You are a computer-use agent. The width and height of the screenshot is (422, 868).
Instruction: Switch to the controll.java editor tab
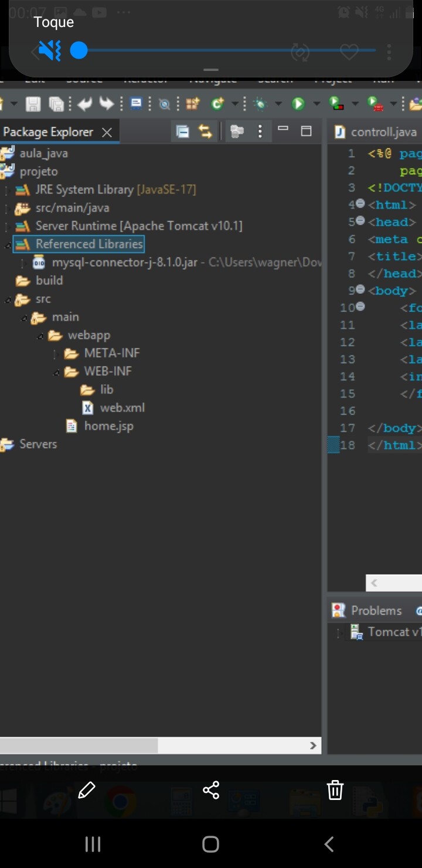point(376,132)
